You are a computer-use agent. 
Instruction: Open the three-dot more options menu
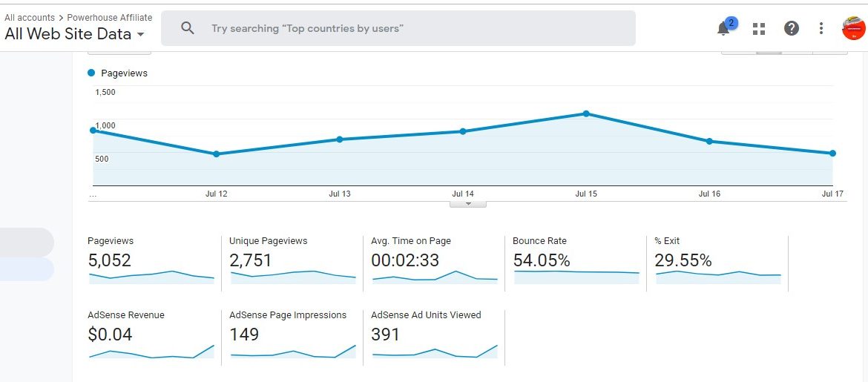pyautogui.click(x=821, y=29)
